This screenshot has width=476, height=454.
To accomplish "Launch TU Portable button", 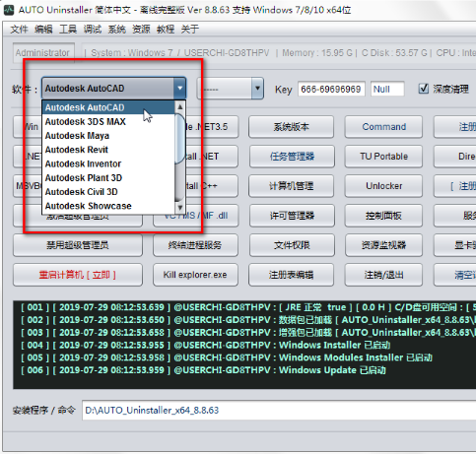I will [383, 157].
